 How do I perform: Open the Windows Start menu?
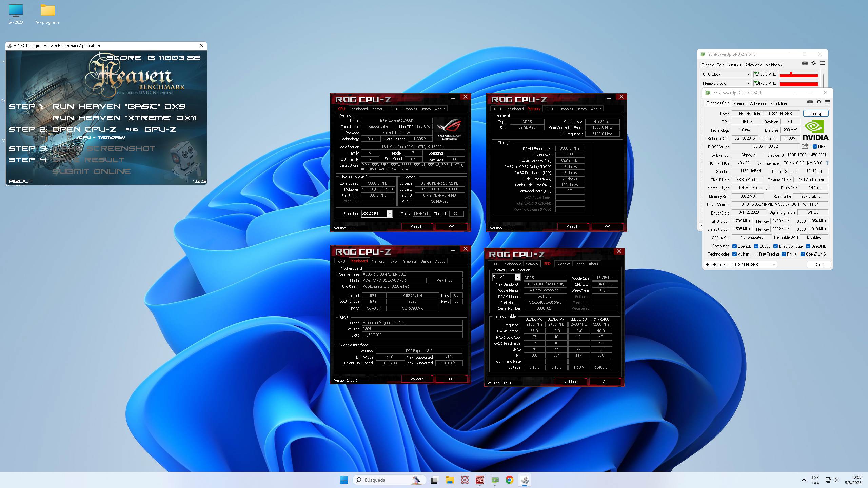(344, 480)
